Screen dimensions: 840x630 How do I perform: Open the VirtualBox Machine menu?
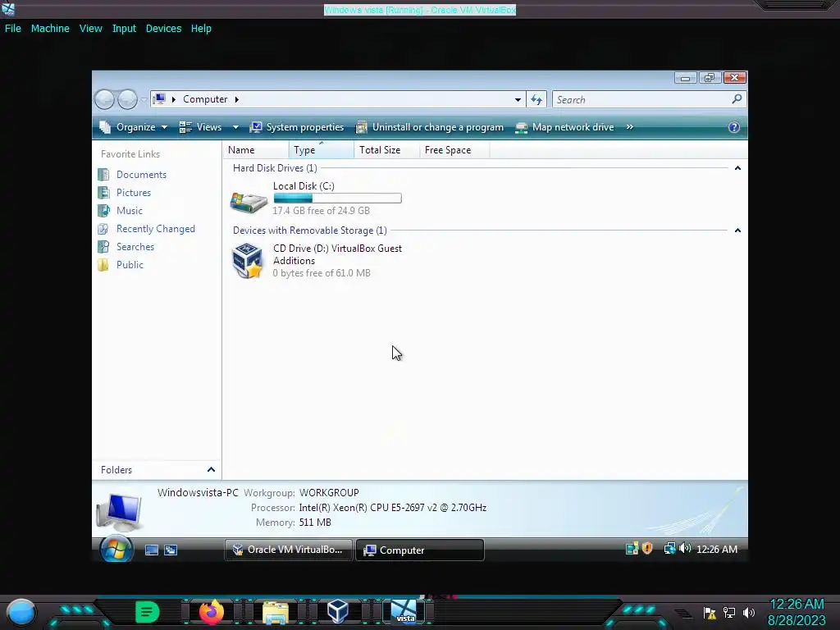[x=50, y=29]
